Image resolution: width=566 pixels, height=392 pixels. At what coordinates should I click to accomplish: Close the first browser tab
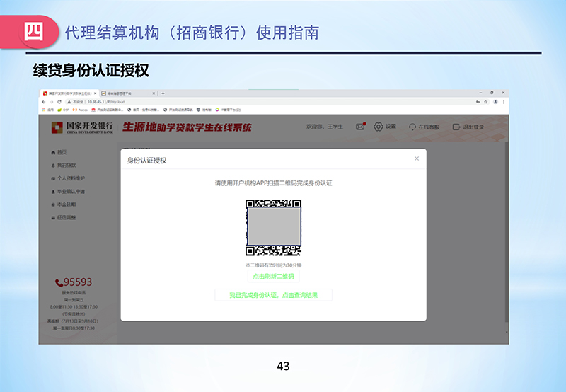96,93
